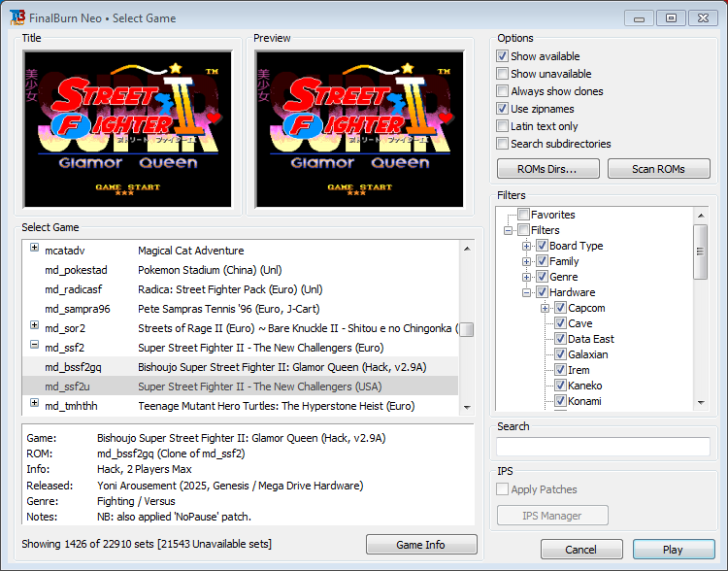The height and width of the screenshot is (571, 728).
Task: Select Teenage Mutant Hero Turtles entry
Action: coord(240,406)
